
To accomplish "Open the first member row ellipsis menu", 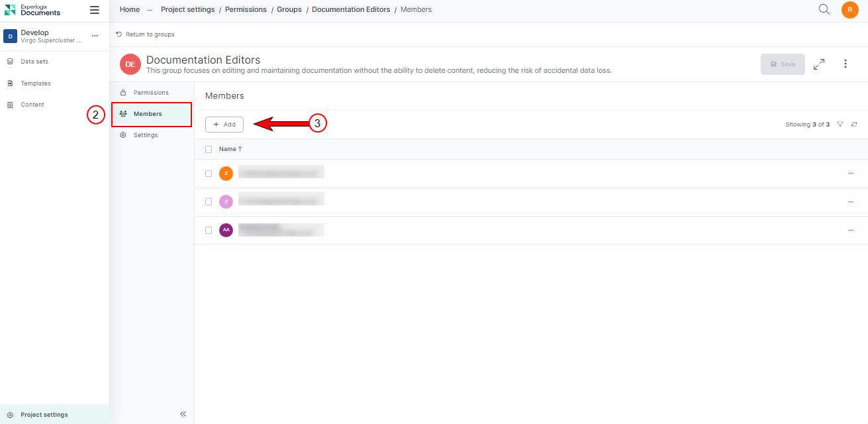I will 850,174.
